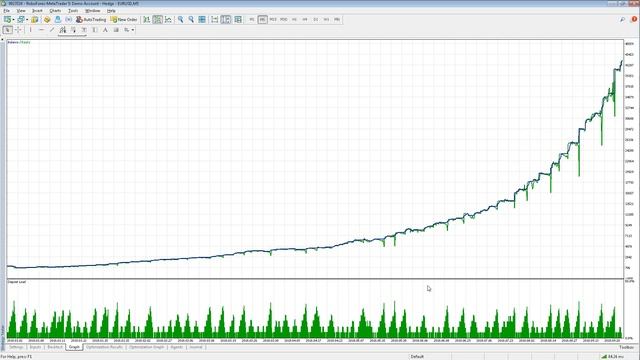Click the blue person toolbar icon

coord(58,19)
